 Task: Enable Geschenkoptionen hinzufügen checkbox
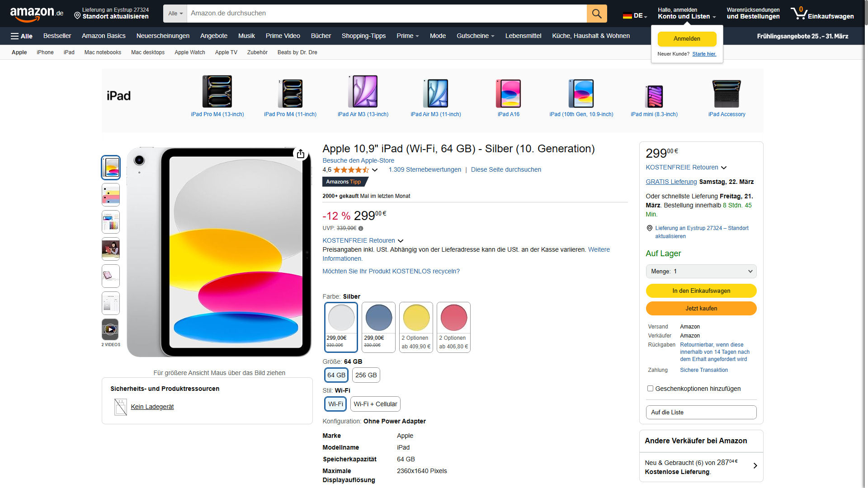(650, 389)
